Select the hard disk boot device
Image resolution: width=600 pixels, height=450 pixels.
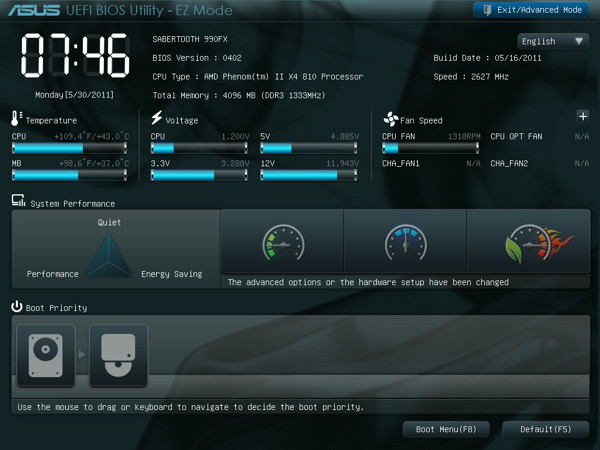[46, 355]
